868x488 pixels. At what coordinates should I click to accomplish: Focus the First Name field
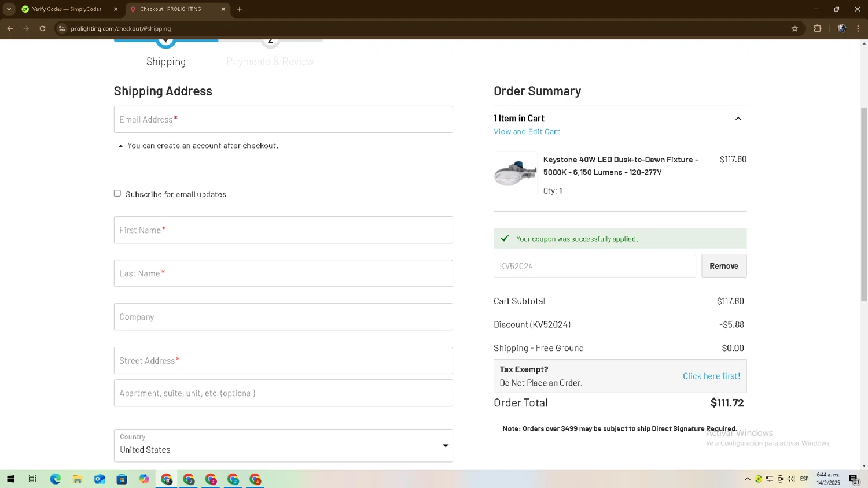(x=284, y=230)
